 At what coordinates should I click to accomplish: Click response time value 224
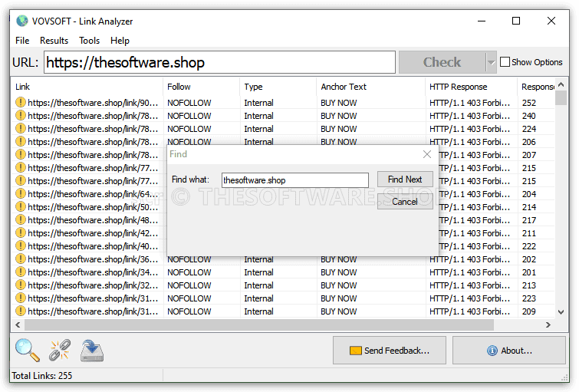[529, 129]
